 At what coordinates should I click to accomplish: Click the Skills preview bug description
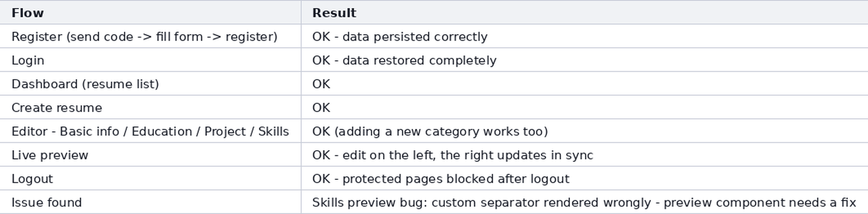584,203
